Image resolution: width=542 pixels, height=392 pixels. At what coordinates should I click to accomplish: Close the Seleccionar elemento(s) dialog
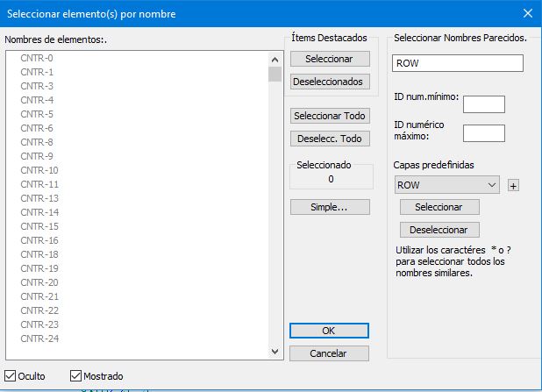527,12
